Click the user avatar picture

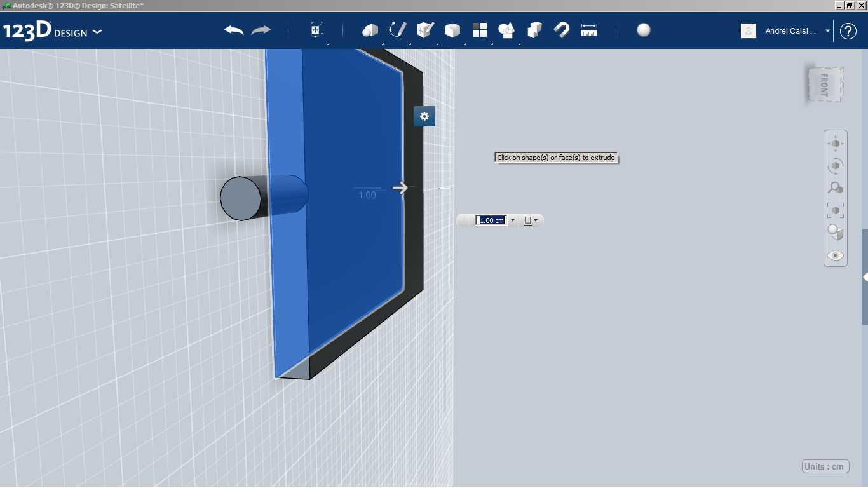pos(749,30)
